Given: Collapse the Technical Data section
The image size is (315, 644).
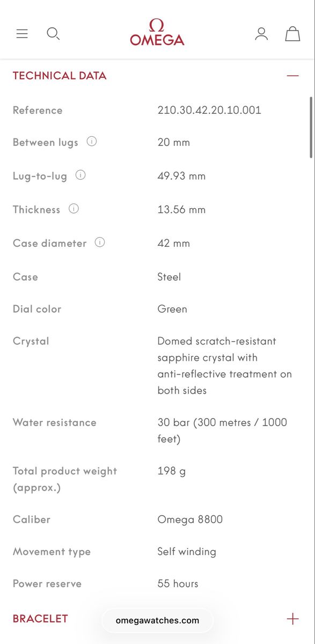Looking at the screenshot, I should pos(292,76).
